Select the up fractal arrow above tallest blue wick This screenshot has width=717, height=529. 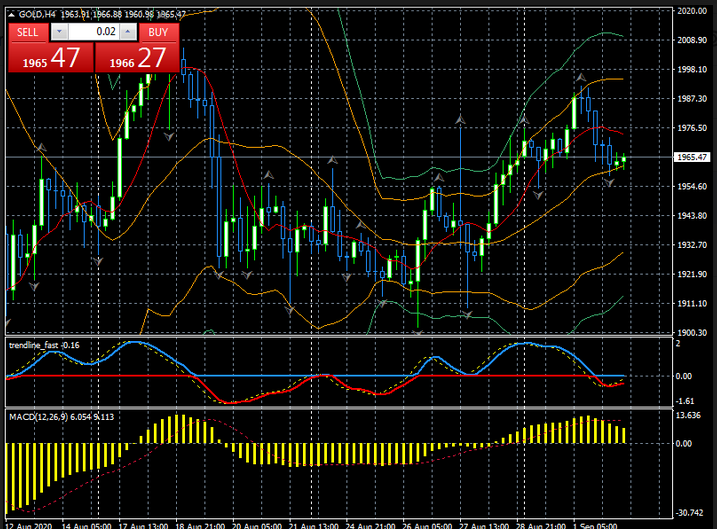coord(460,120)
